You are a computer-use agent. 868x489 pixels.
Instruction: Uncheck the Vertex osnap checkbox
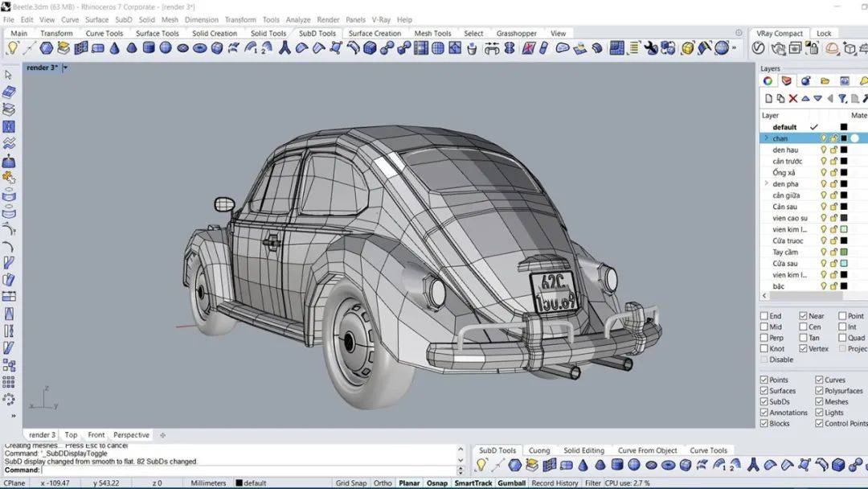803,348
